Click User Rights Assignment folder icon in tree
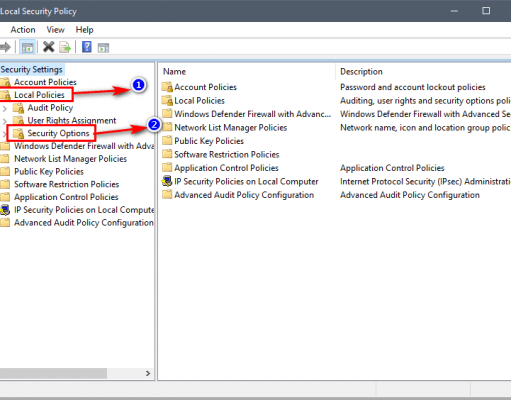This screenshot has width=511, height=400. (18, 120)
